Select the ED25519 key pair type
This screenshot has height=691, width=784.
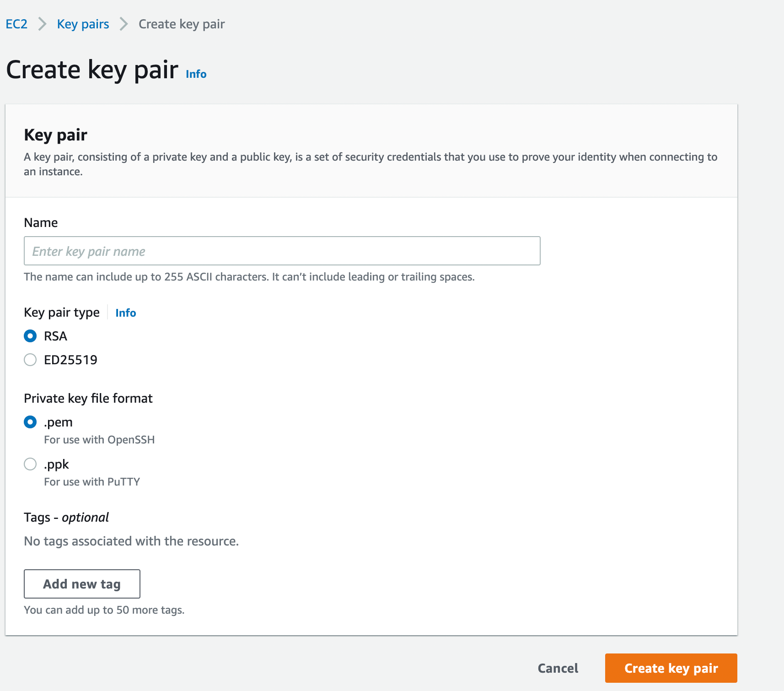click(30, 360)
